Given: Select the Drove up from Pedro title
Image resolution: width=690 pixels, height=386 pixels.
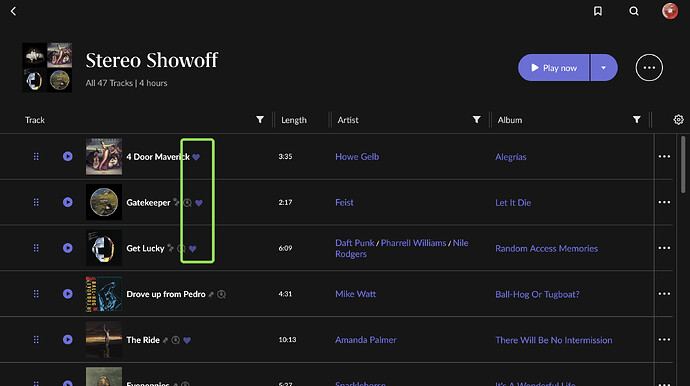Looking at the screenshot, I should tap(166, 294).
